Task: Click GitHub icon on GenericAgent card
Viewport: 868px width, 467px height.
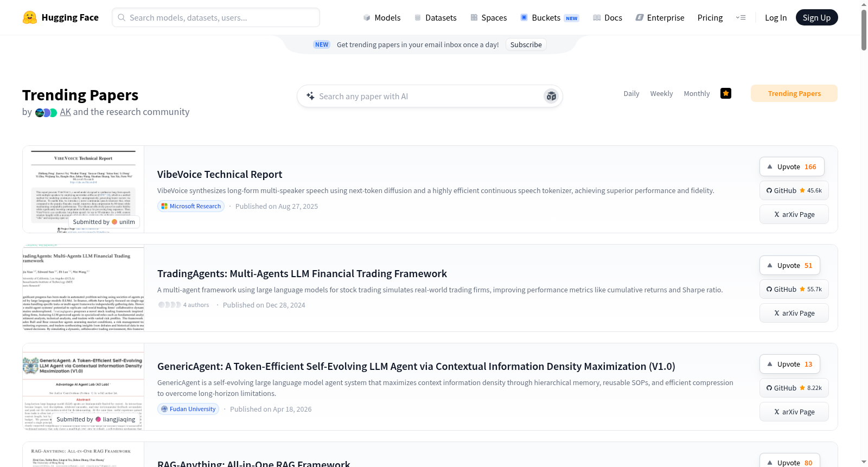Action: 769,388
